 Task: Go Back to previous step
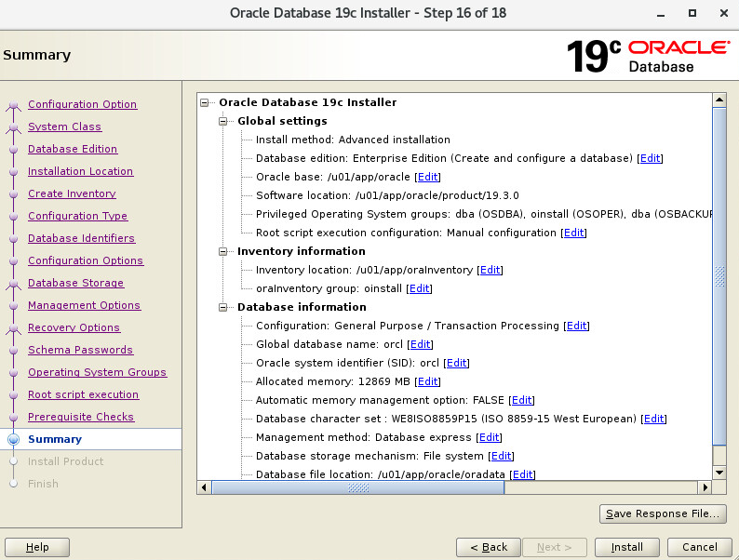[x=489, y=547]
